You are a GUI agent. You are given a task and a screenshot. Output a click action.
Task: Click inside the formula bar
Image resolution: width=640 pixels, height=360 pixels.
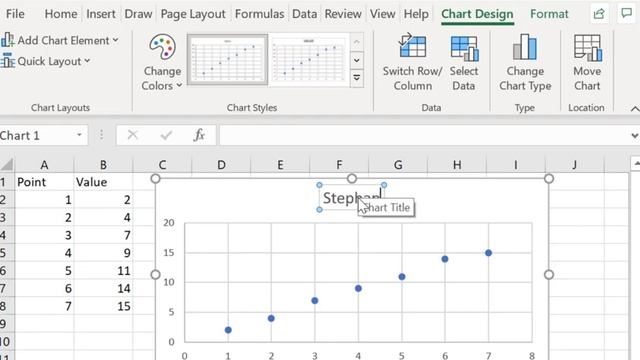[424, 135]
